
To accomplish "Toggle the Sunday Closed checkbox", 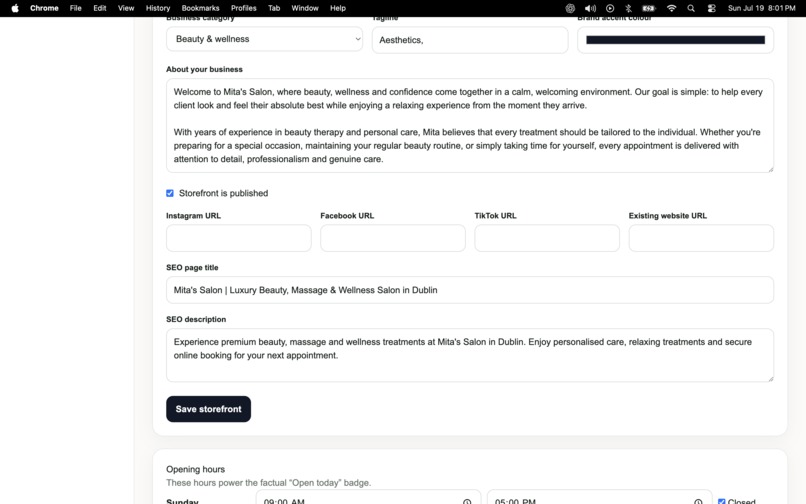I will 722,501.
